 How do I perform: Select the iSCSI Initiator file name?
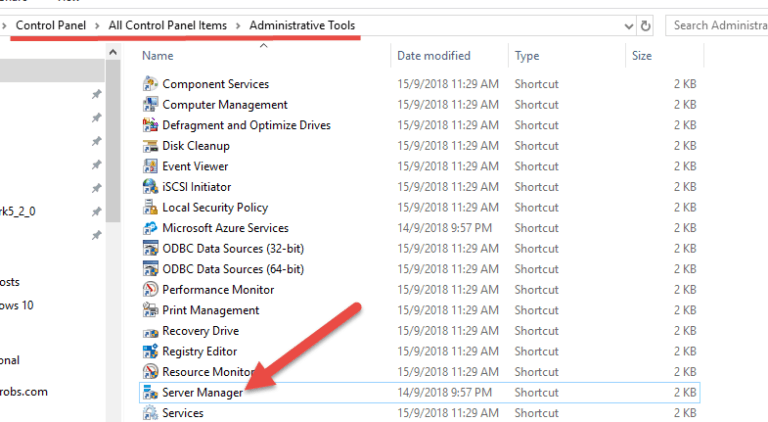196,187
